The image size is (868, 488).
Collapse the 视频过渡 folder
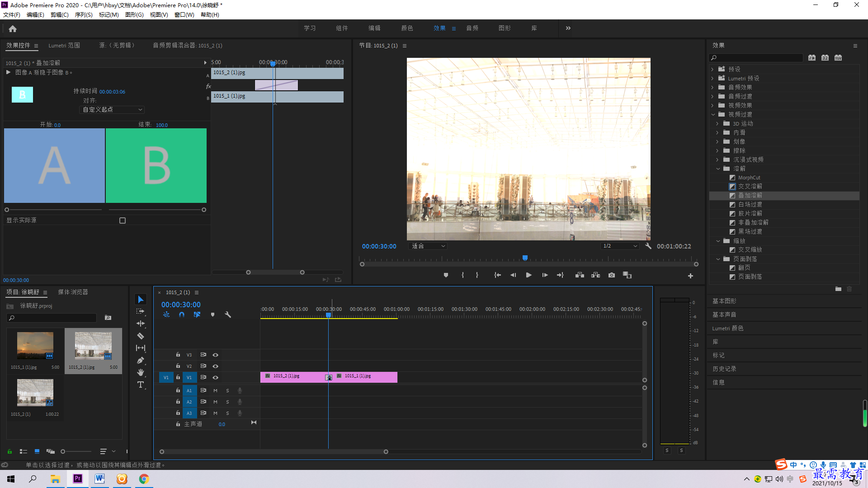tap(713, 115)
